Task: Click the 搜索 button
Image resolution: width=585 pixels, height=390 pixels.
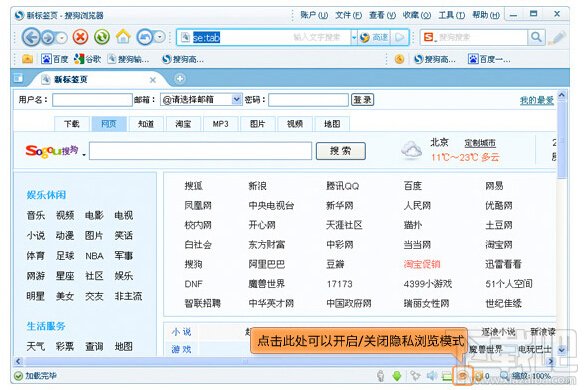Action: 340,151
